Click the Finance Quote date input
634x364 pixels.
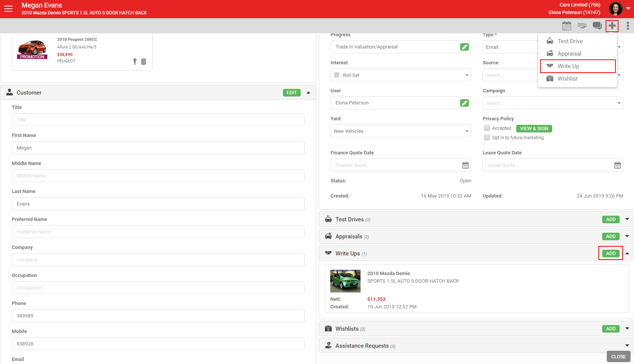(x=401, y=165)
